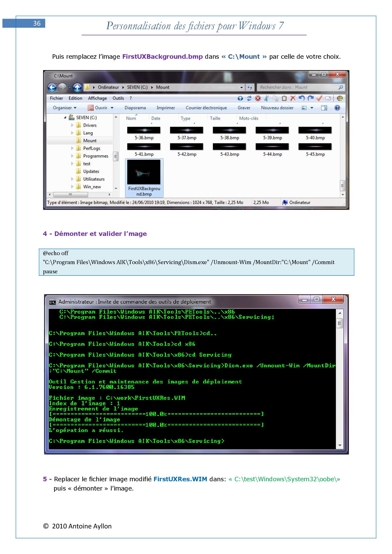Select the FirstUXBackground.bmp thumbnail
The height and width of the screenshot is (554, 392).
(x=144, y=178)
